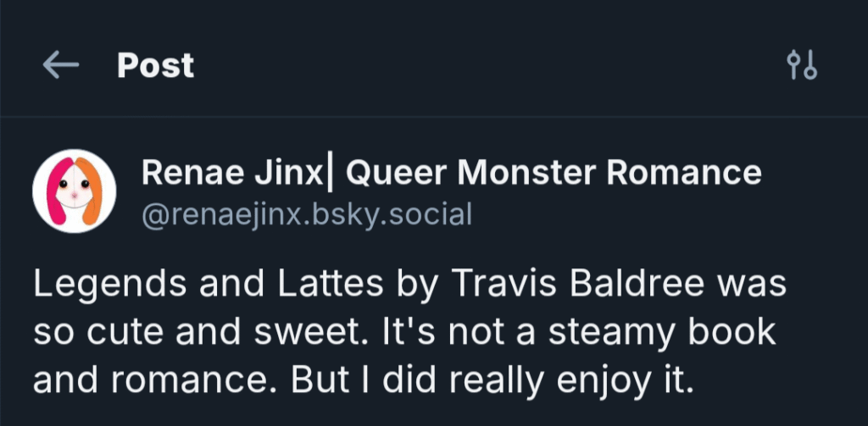Open thread preferences sliders icon
Screen dimensions: 868x426
(801, 65)
